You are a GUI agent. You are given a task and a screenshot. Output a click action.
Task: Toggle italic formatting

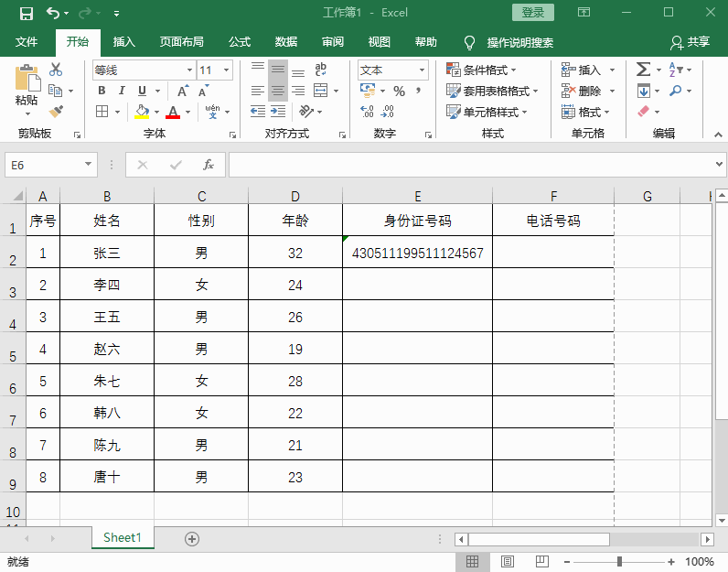(122, 91)
